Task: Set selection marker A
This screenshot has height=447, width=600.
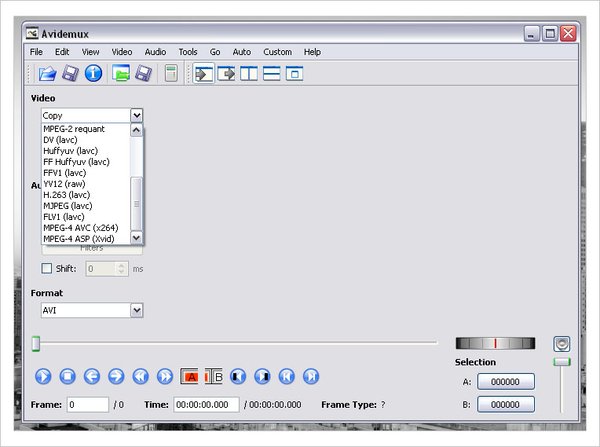Action: (x=189, y=376)
